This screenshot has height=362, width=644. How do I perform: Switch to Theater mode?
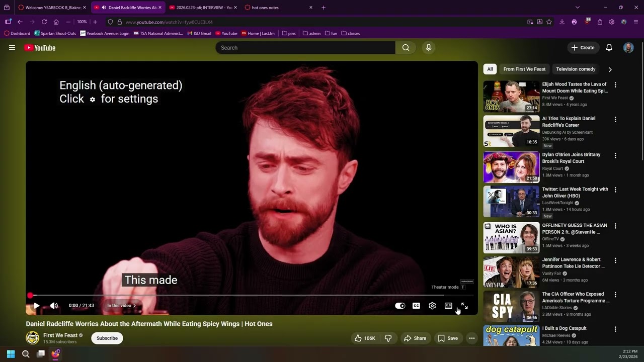[448, 306]
